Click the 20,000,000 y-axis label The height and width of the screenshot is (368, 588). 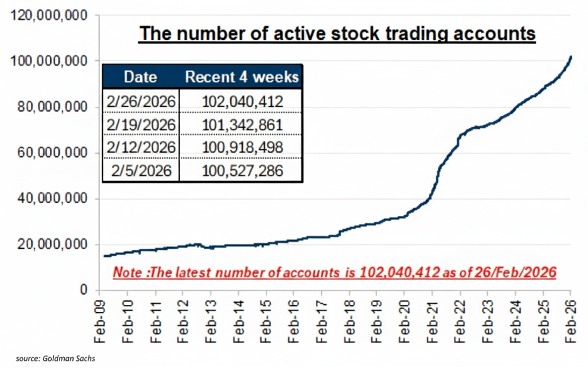pos(52,244)
